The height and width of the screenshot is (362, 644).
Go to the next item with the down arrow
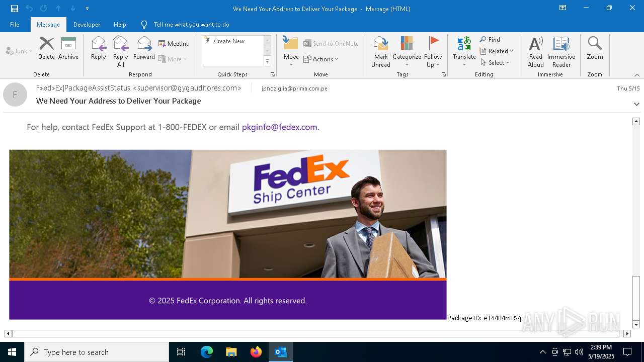[x=73, y=9]
